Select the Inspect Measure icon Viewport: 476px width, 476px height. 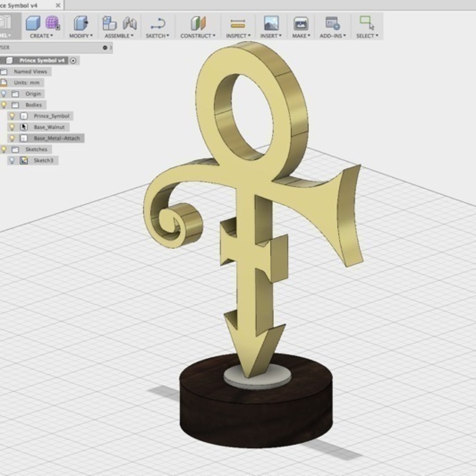(238, 23)
